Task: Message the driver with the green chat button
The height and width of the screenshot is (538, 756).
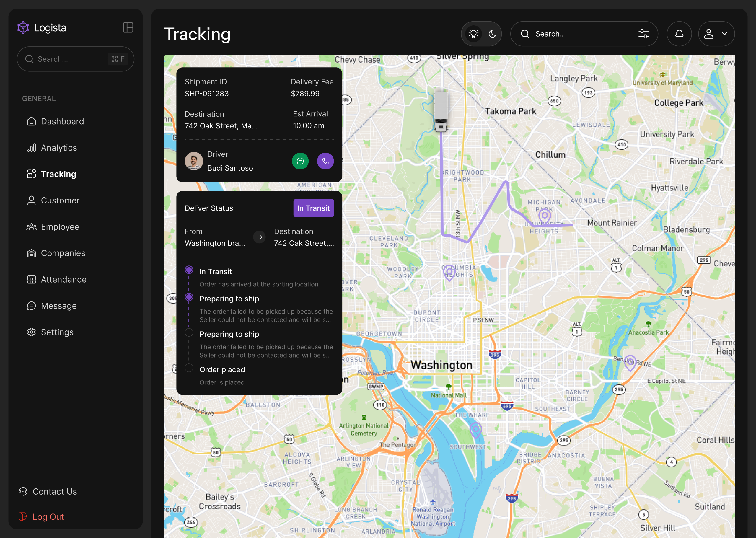Action: [300, 161]
